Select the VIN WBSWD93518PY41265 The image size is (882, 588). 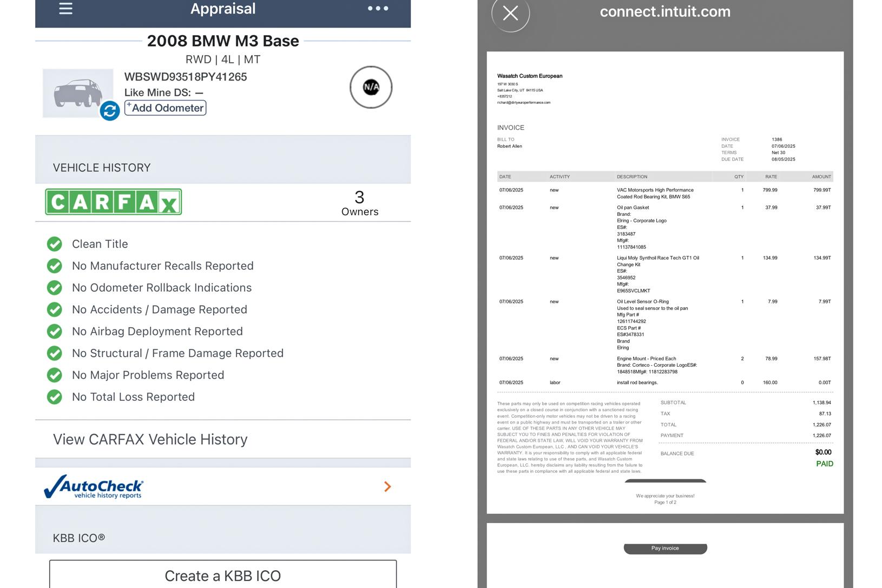pos(186,77)
